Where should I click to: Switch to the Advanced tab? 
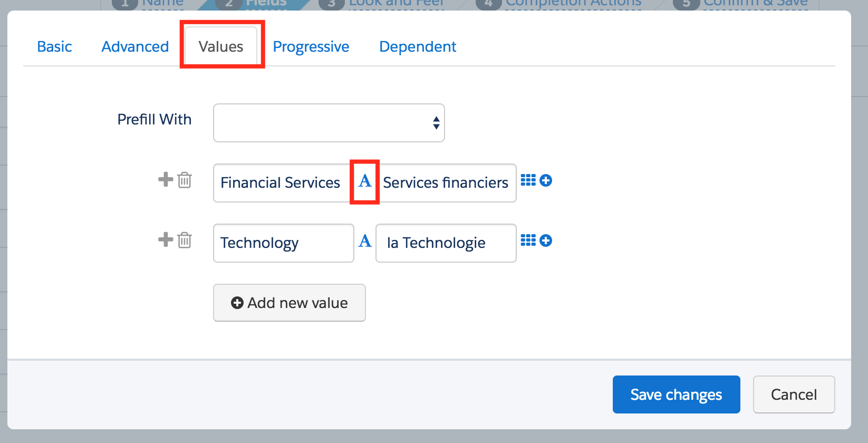pyautogui.click(x=134, y=46)
